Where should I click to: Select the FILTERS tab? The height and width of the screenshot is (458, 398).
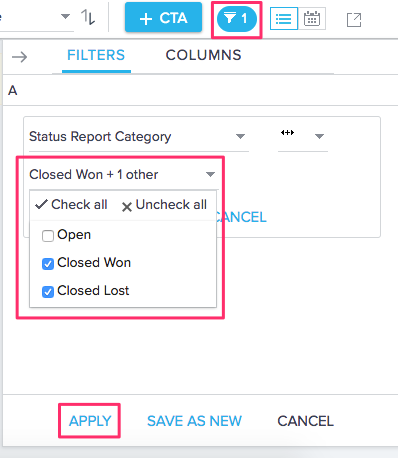[96, 55]
